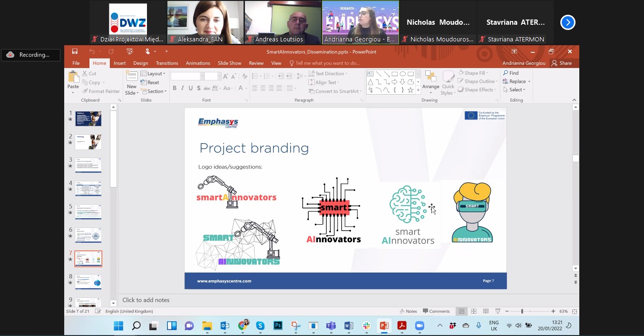This screenshot has width=644, height=336.
Task: Pick the star shape from shapes gallery
Action: click(x=410, y=90)
